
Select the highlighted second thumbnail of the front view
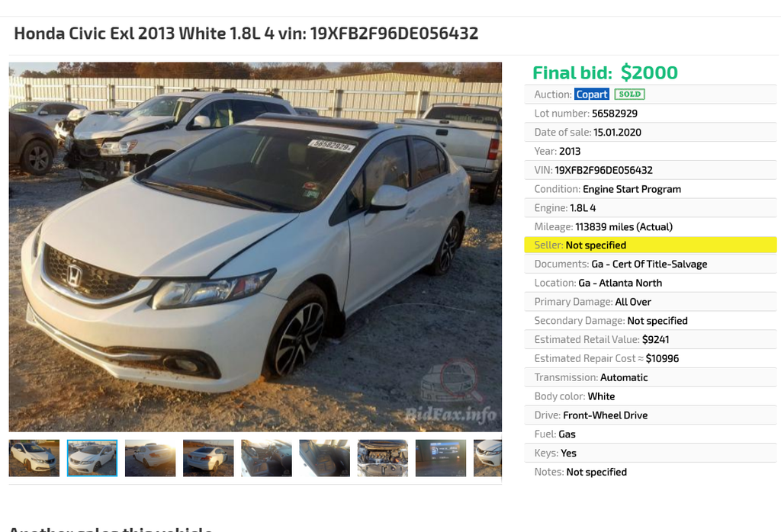92,458
